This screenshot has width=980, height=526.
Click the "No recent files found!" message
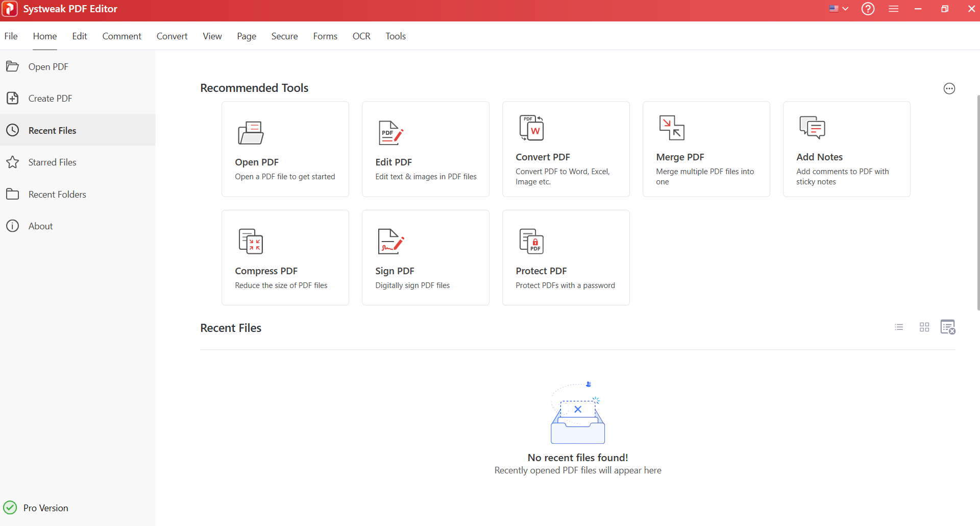click(x=578, y=458)
